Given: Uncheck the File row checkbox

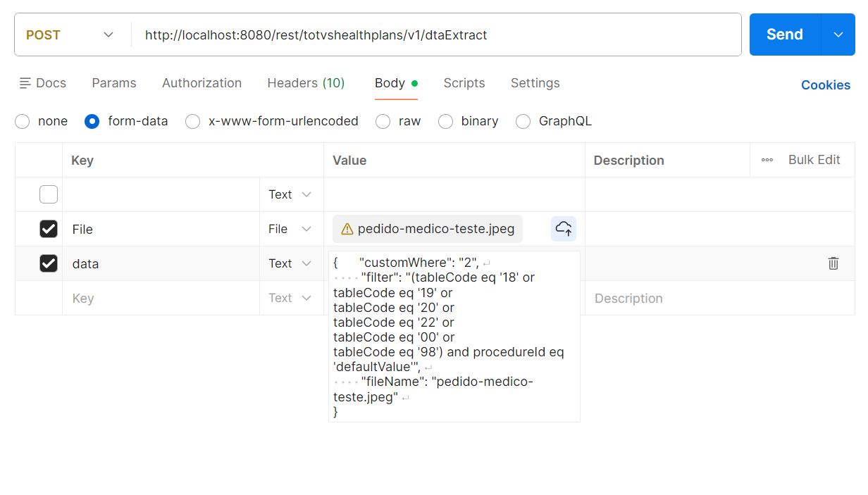Looking at the screenshot, I should 49,229.
